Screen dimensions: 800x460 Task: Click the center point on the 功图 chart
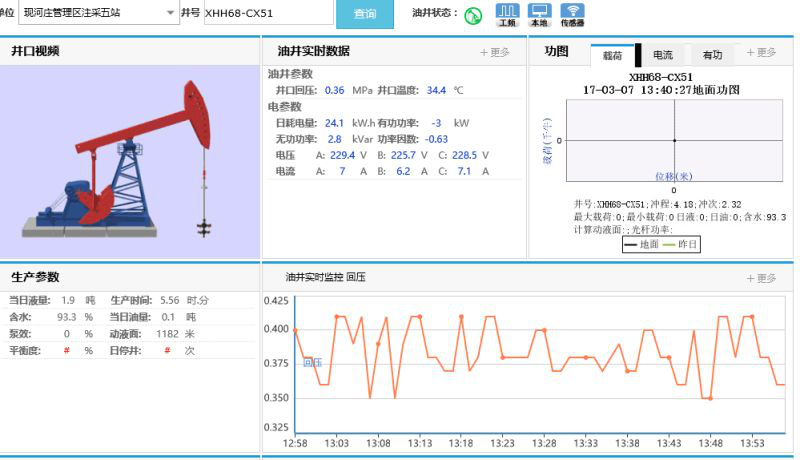[674, 140]
